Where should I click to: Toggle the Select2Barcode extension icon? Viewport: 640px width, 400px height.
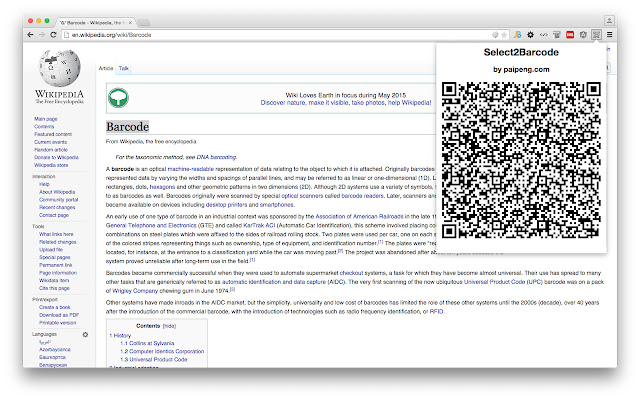click(596, 35)
